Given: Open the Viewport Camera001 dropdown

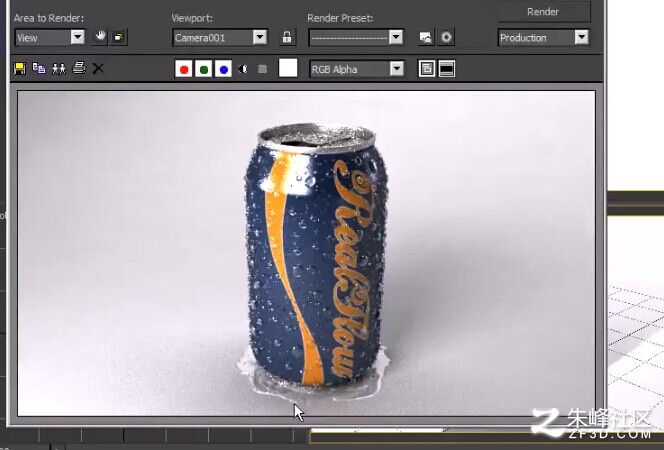Looking at the screenshot, I should [x=220, y=37].
